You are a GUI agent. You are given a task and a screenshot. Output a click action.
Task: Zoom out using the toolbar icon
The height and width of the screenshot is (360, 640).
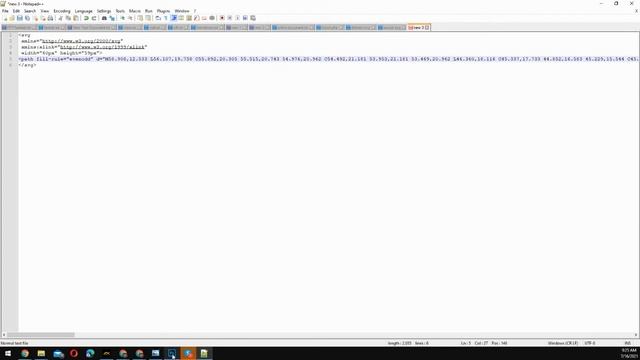131,18
